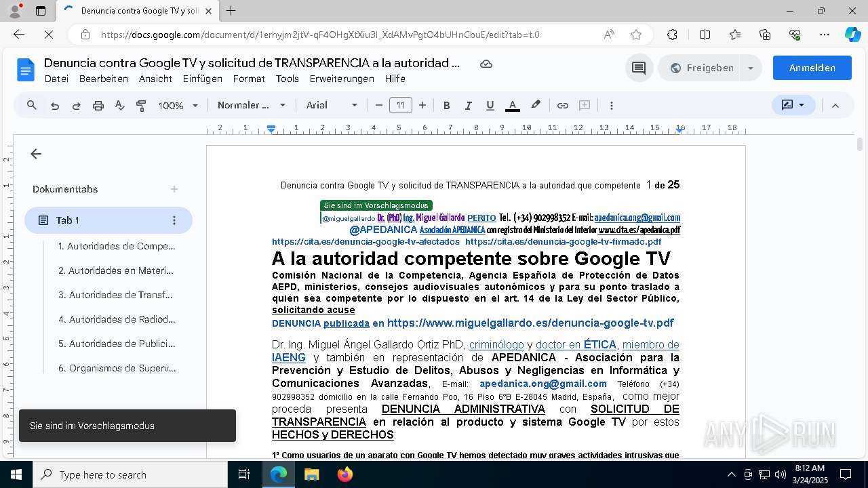Open the criminólogo link
868x488 pixels.
[x=496, y=345]
